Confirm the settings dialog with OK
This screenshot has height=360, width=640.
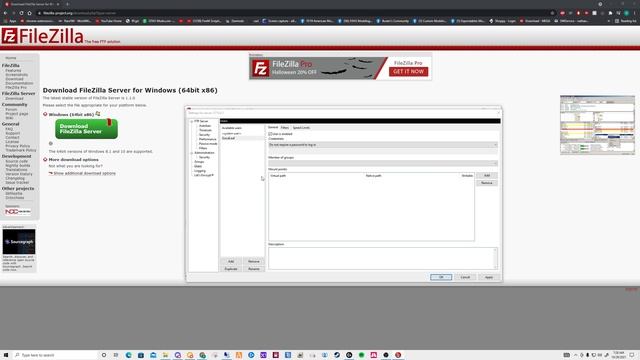[441, 277]
